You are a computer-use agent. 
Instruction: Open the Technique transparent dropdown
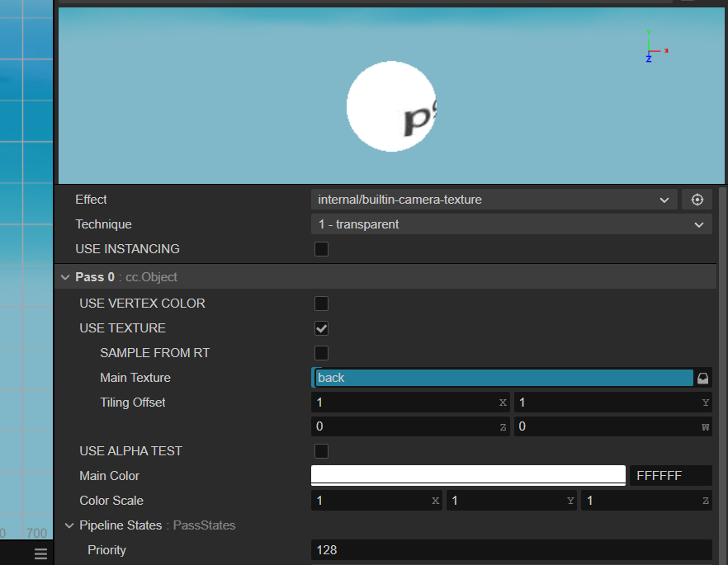coord(511,224)
